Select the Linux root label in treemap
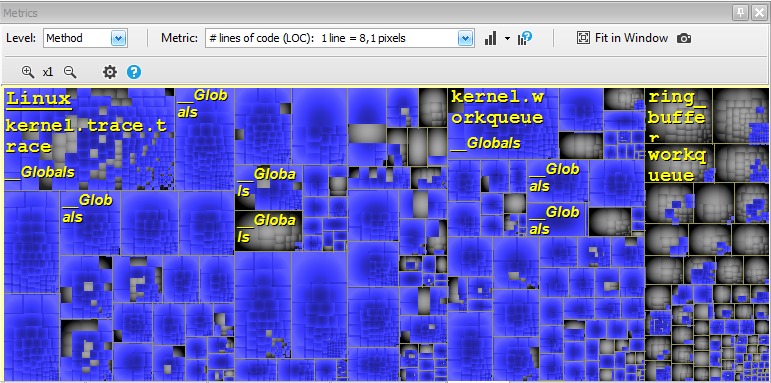The image size is (771, 383). [x=39, y=99]
